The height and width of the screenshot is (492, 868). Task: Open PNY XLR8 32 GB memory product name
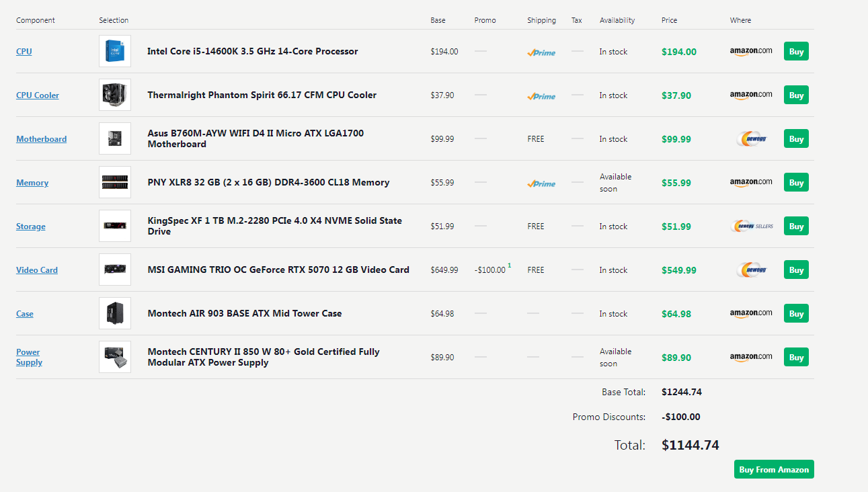[269, 182]
